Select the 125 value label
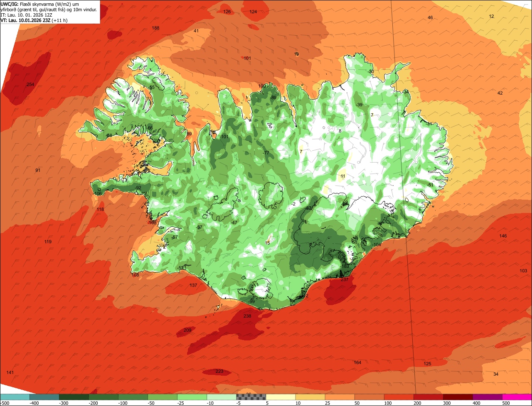Screen dimensions: 532x406 coord(427,364)
